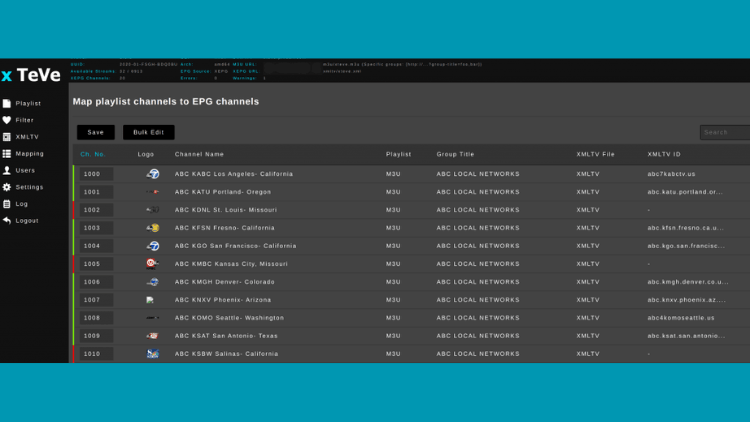Open row ABC KOMO Seattle- Washington
Screen dimensions: 750x422
point(411,318)
